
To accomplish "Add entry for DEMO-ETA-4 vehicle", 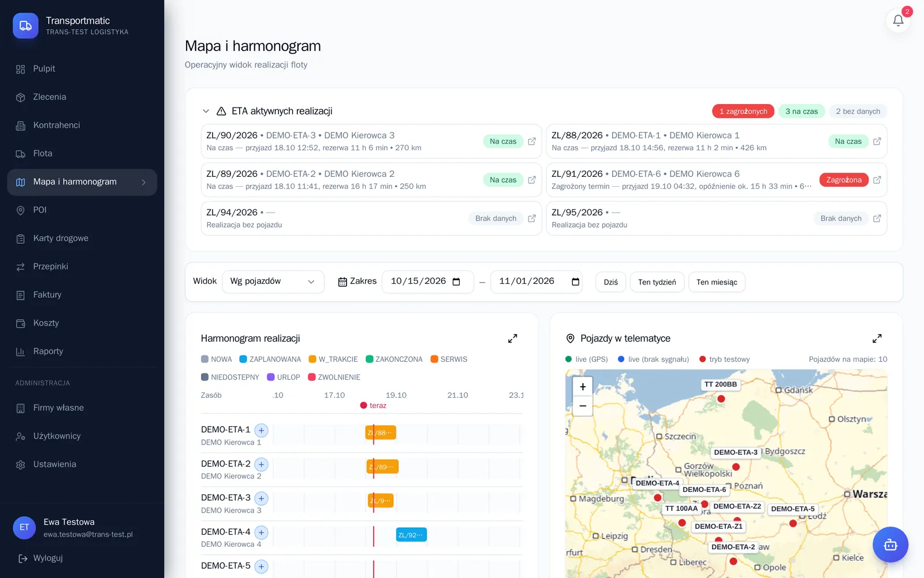I will click(262, 533).
